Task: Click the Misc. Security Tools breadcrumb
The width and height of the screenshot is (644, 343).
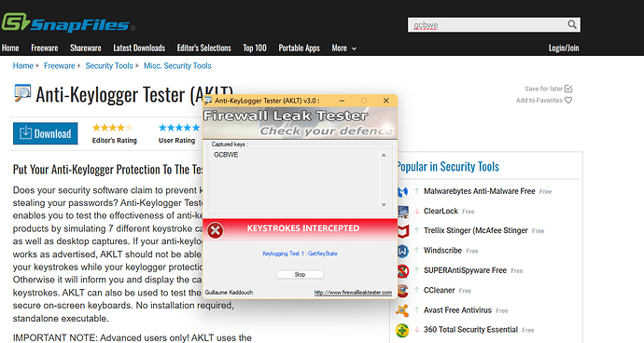Action: click(x=177, y=65)
